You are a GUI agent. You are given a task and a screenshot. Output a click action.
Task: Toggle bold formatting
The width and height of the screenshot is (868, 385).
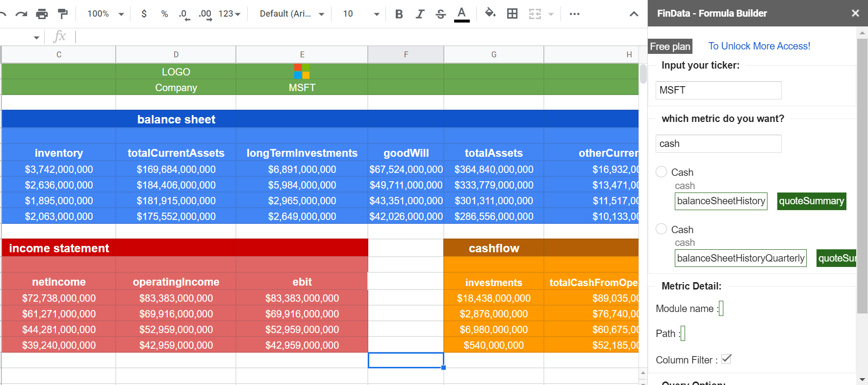point(399,14)
